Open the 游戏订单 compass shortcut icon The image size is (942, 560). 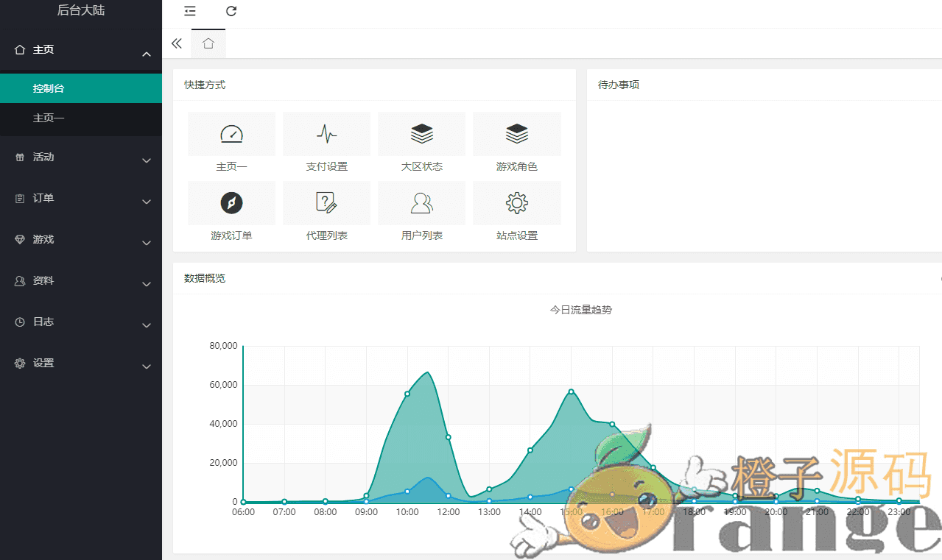tap(231, 203)
